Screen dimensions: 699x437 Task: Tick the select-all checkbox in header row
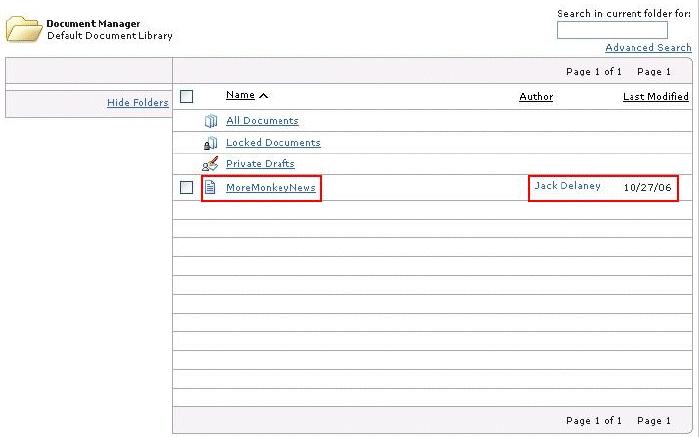click(186, 96)
